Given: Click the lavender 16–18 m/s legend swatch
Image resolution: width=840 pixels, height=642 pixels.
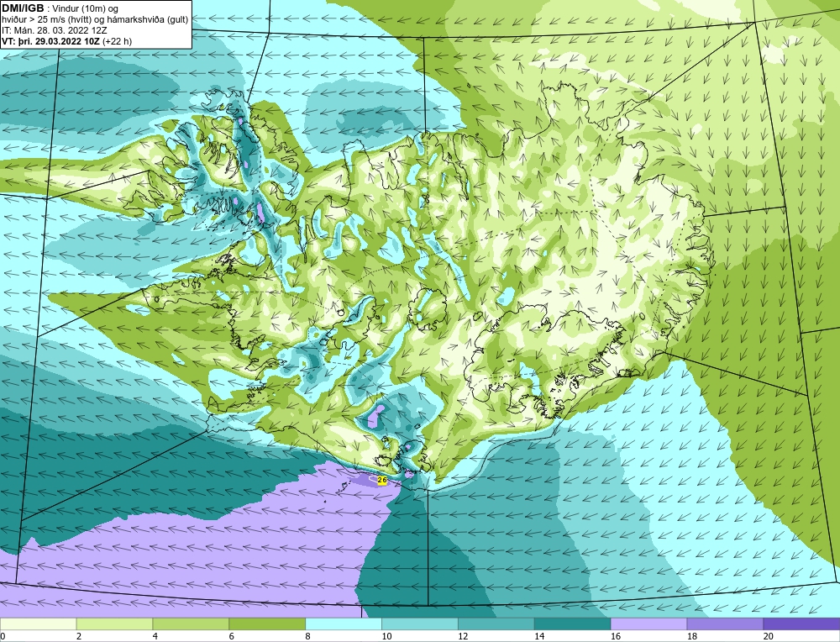Looking at the screenshot, I should tap(648, 624).
